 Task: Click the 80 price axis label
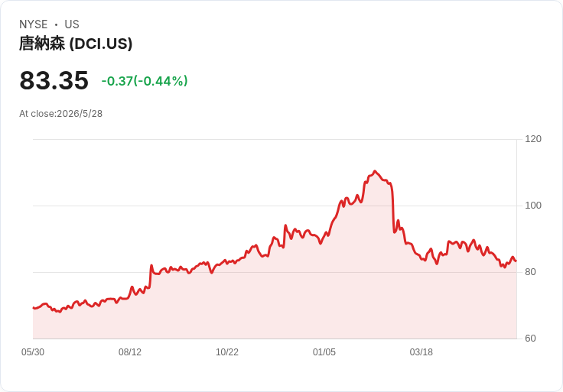pyautogui.click(x=530, y=272)
